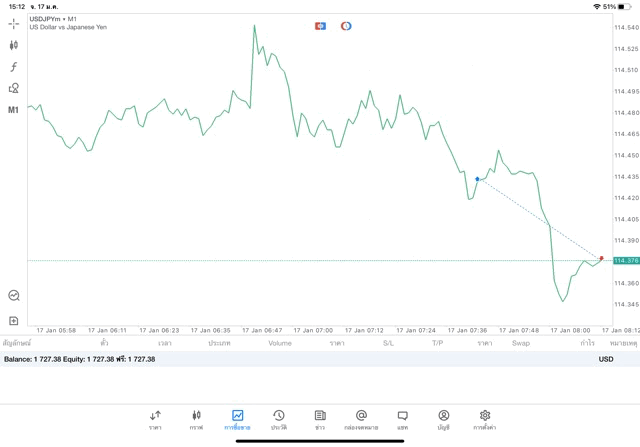640x447 pixels.
Task: Click the Balance and Equity summary row
Action: click(x=80, y=359)
